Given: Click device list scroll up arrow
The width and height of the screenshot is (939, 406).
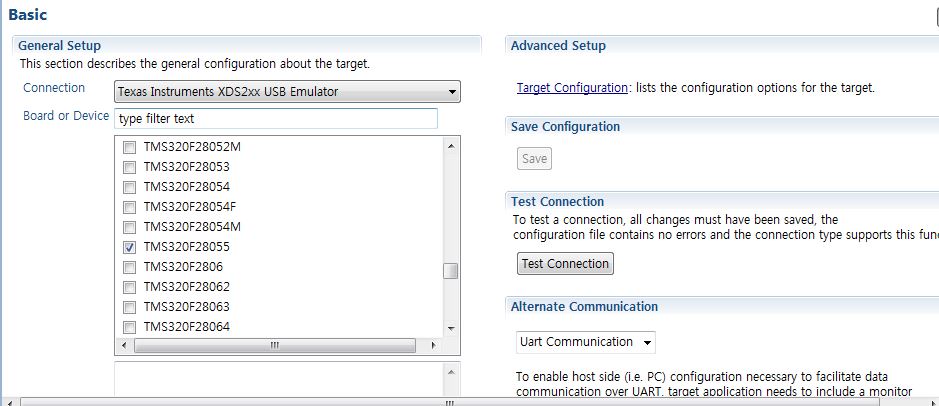Looking at the screenshot, I should (x=451, y=146).
